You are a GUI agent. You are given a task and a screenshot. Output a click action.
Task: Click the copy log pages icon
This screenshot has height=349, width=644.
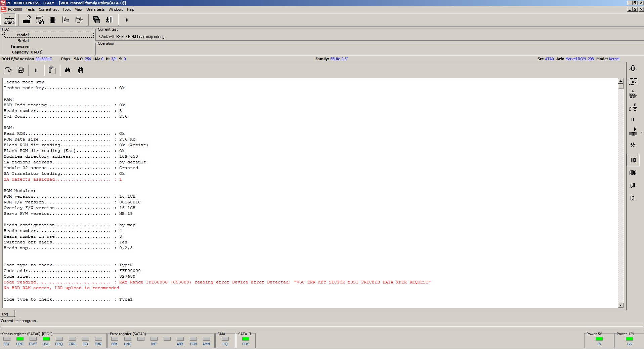click(52, 70)
